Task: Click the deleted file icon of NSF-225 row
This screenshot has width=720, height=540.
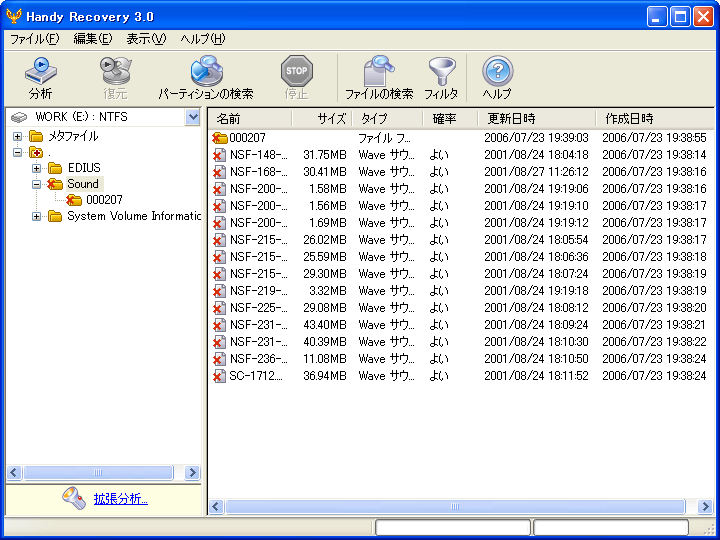Action: point(219,308)
